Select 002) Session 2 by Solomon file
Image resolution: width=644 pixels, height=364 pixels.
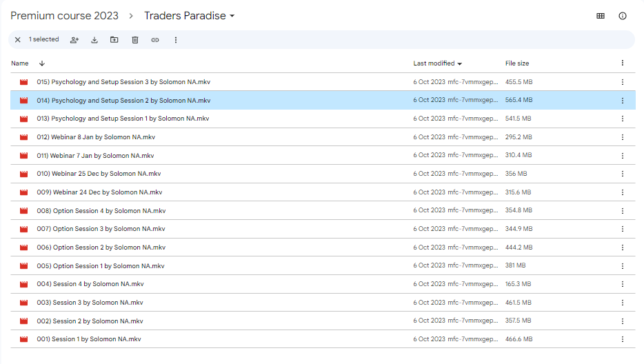(323, 321)
